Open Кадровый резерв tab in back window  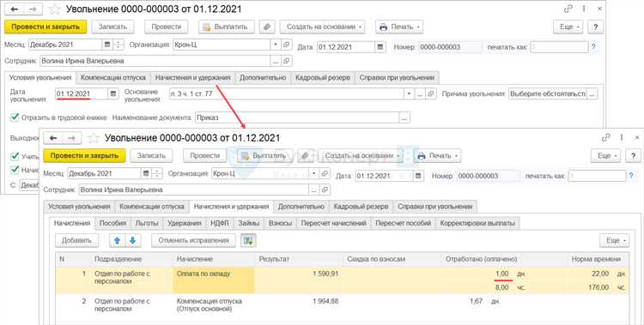(323, 77)
